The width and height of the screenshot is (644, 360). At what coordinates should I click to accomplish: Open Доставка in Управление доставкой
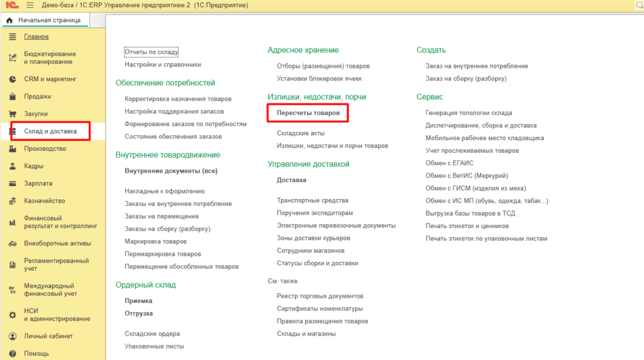click(x=291, y=180)
